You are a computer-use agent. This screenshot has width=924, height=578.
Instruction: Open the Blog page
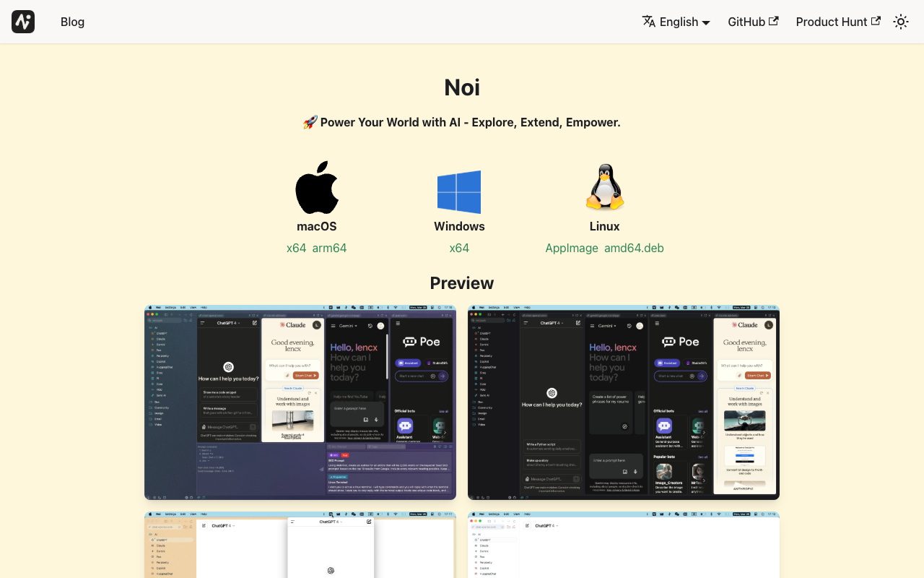click(72, 22)
